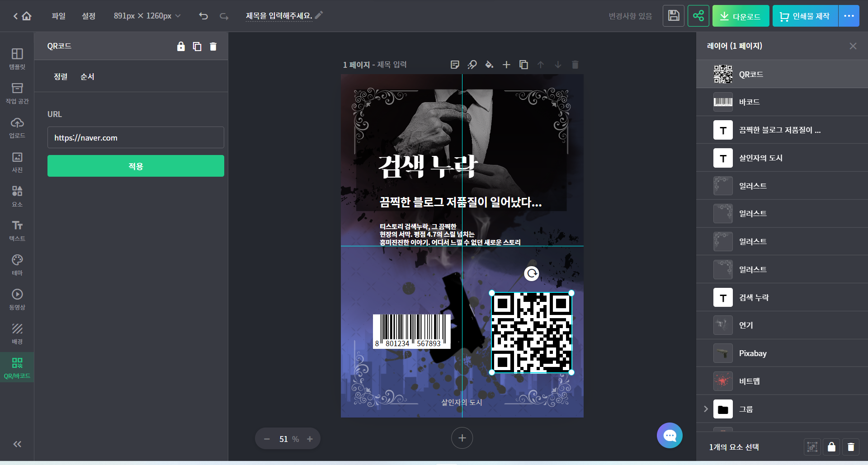The height and width of the screenshot is (465, 868).
Task: Open the 정렬 tab
Action: pos(61,76)
